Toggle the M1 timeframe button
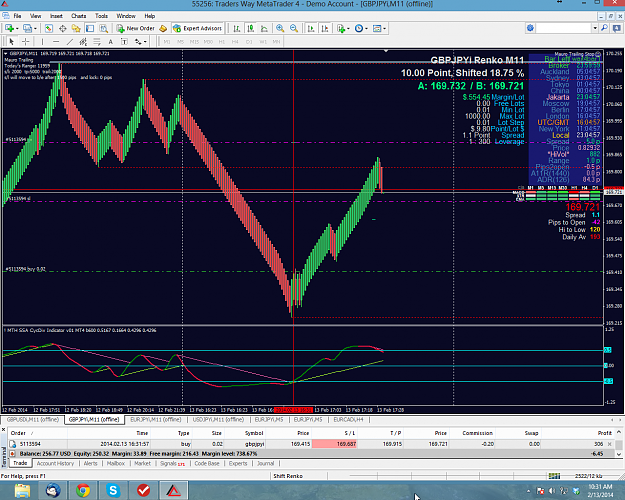625x500 pixels. point(167,41)
